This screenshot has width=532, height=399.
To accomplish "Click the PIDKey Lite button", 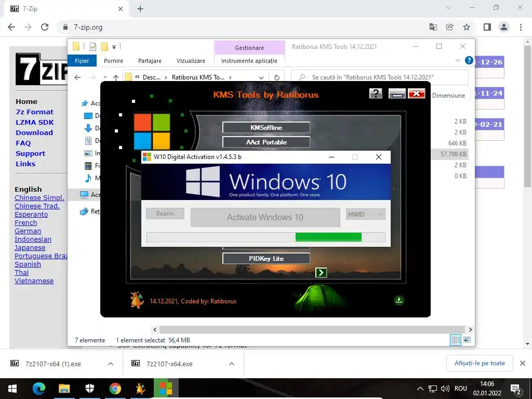I will pos(266,259).
